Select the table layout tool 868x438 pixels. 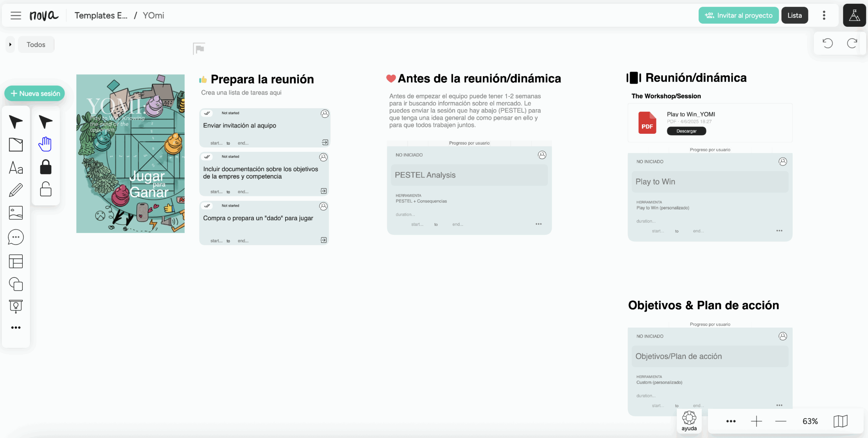(16, 262)
